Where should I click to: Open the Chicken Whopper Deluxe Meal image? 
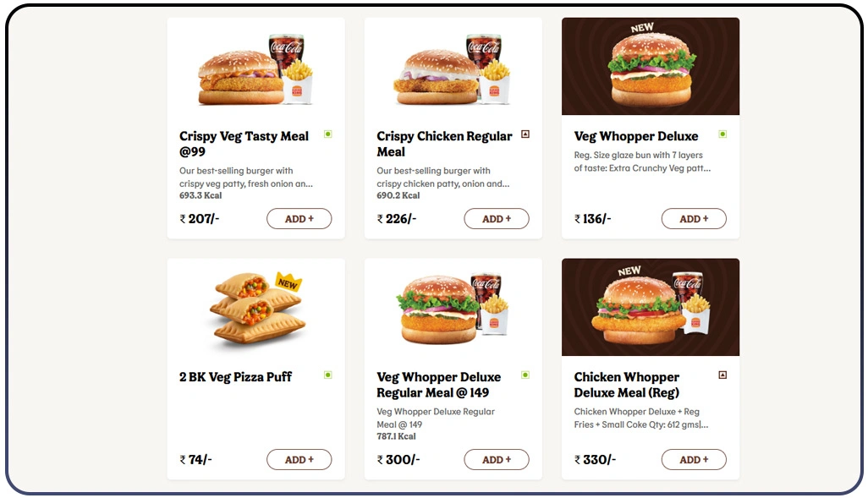coord(651,307)
